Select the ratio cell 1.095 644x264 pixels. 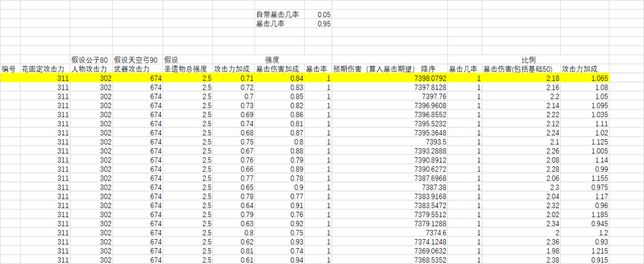(585, 105)
